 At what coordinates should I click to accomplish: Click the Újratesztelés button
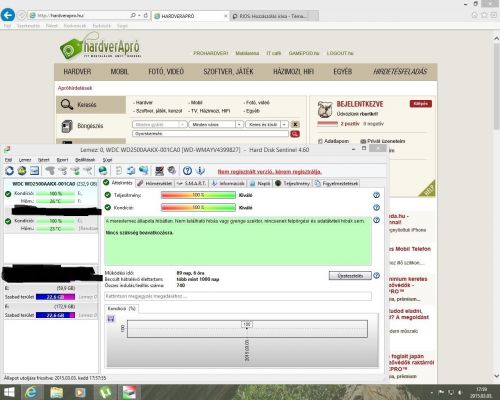click(350, 276)
